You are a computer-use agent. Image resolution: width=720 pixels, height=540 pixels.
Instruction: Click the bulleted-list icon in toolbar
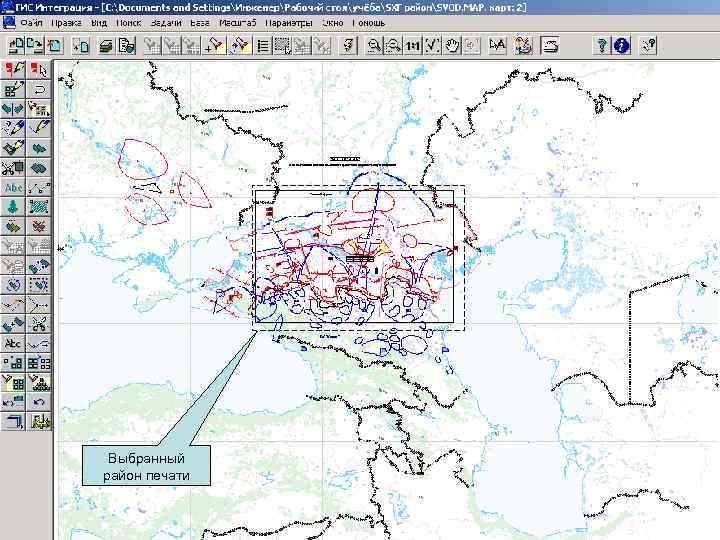point(263,45)
